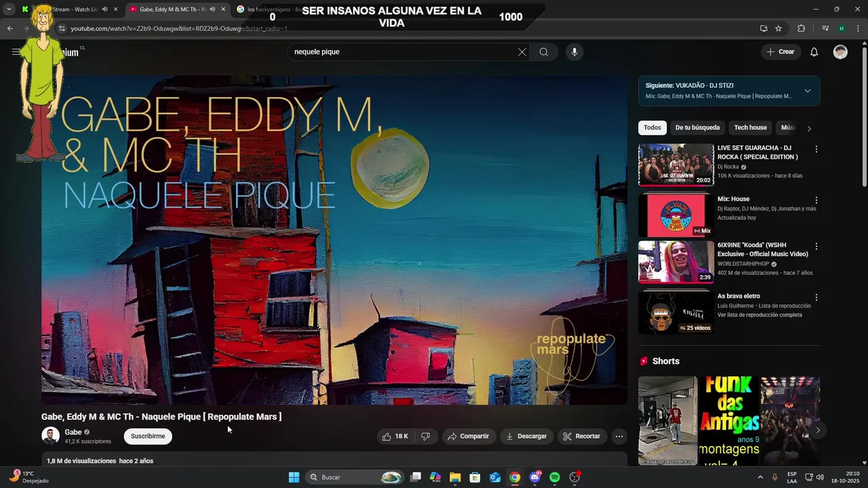Click the Suscribirme button
868x488 pixels.
[148, 436]
